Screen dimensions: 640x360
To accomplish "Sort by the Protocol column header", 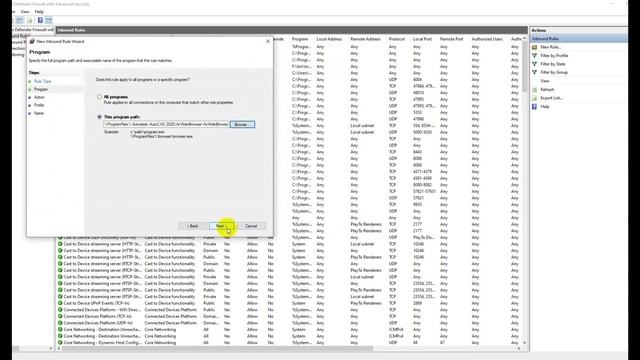I will coord(397,39).
